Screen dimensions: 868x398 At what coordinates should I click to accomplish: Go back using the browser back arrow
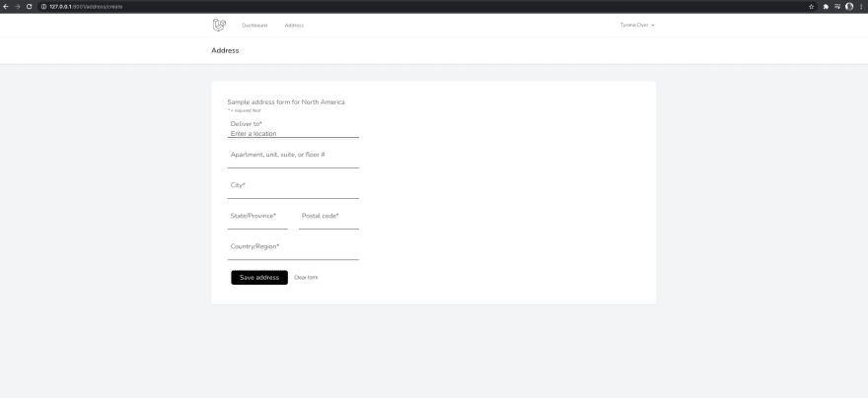[x=6, y=6]
